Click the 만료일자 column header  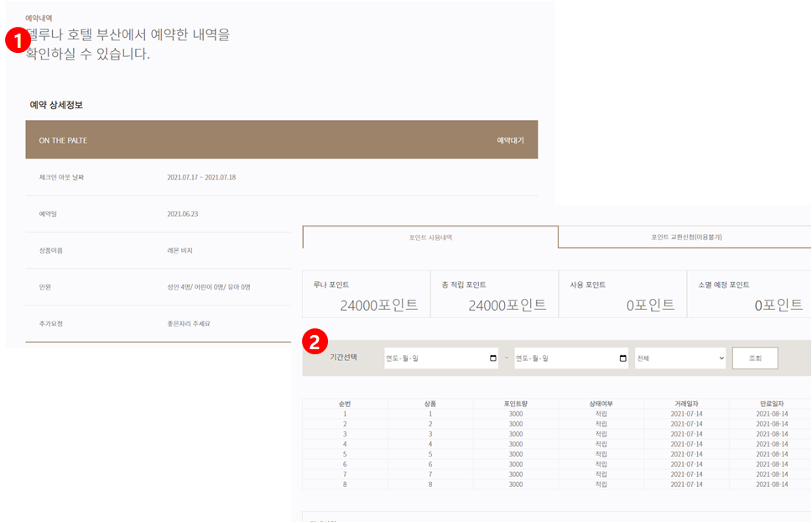[772, 404]
